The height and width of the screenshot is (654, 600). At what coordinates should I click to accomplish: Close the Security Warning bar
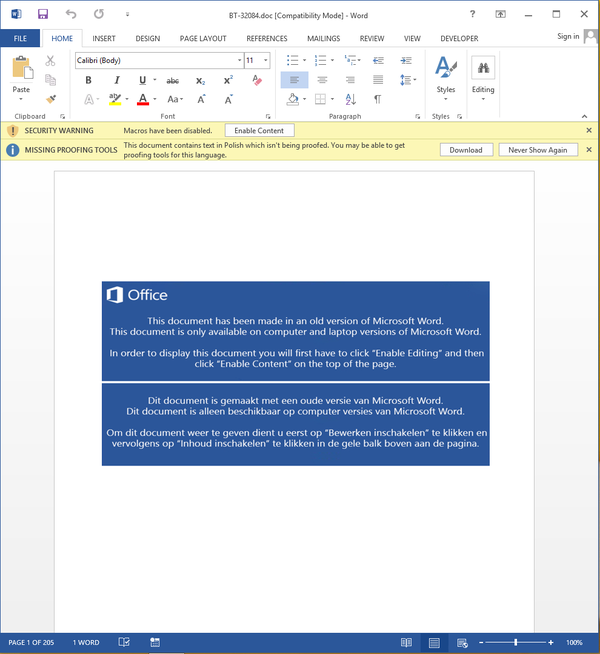589,130
